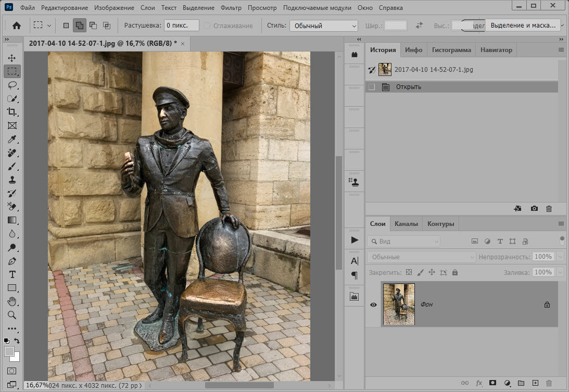Click the Растушевка feather input field
This screenshot has width=569, height=392.
(x=182, y=26)
